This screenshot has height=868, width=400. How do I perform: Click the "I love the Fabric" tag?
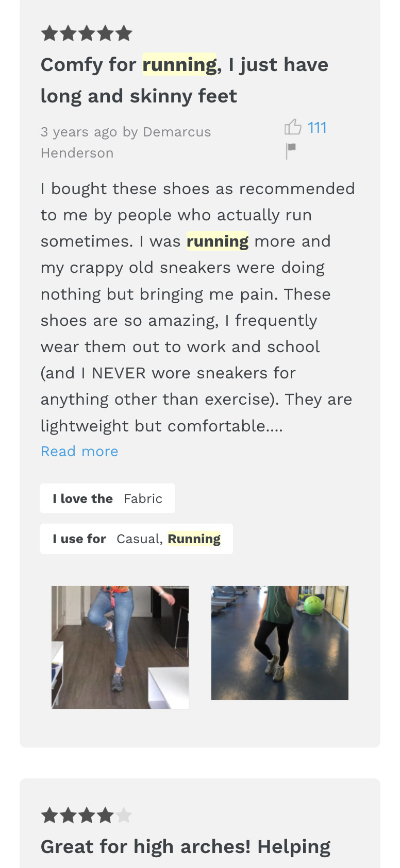tap(108, 498)
